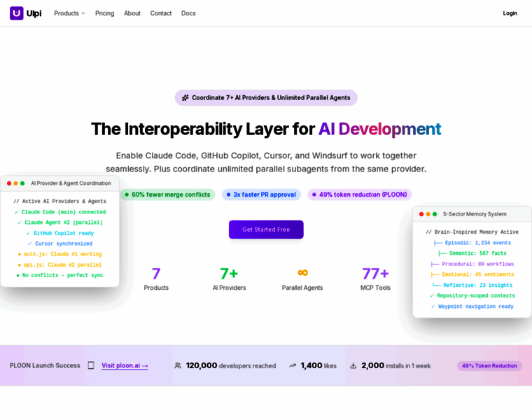Click 'GitHub Copilot ready' line
The width and height of the screenshot is (532, 420).
[60, 233]
